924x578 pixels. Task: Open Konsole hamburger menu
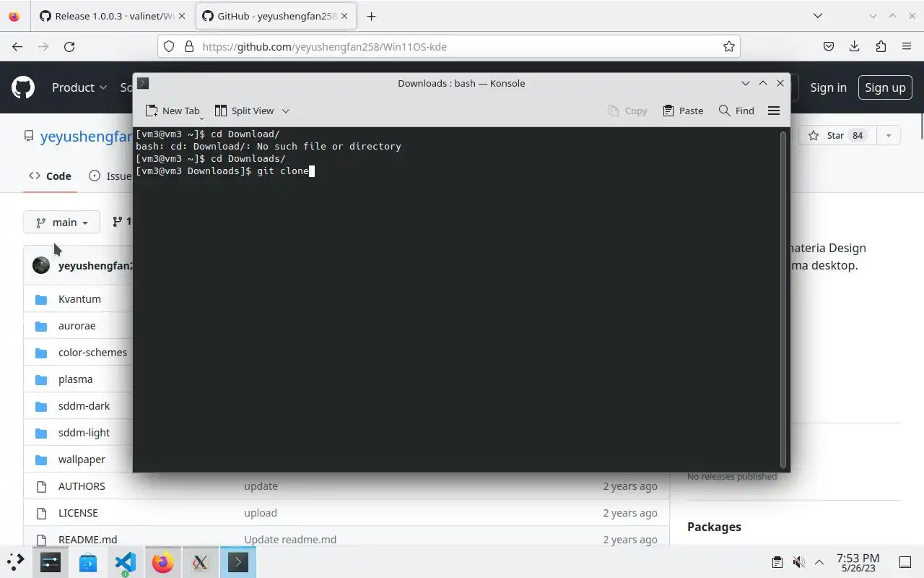click(x=774, y=111)
